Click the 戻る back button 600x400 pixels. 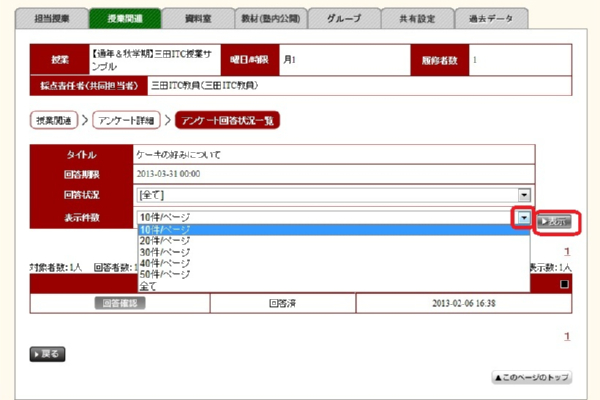49,354
